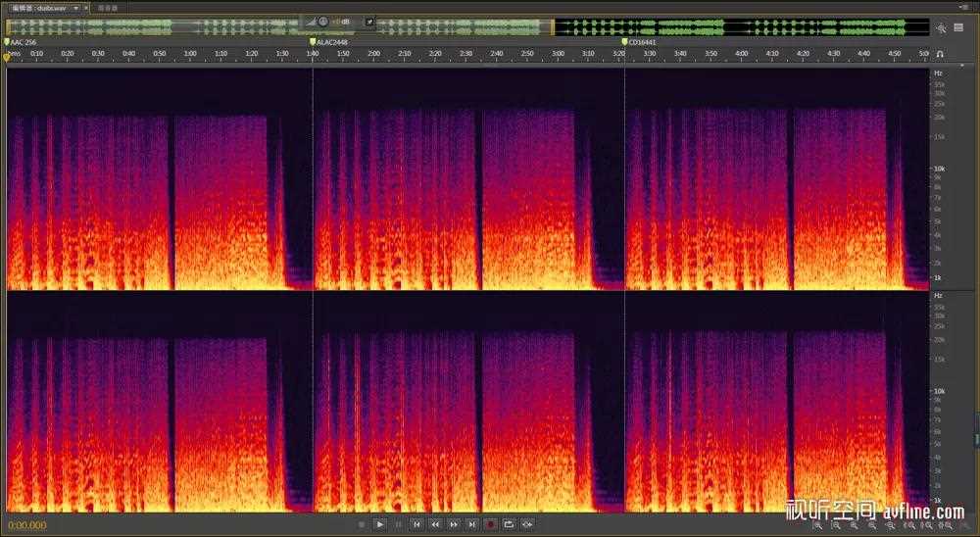Image resolution: width=980 pixels, height=537 pixels.
Task: Select the editor dusb.wav panel tab
Action: coord(37,7)
